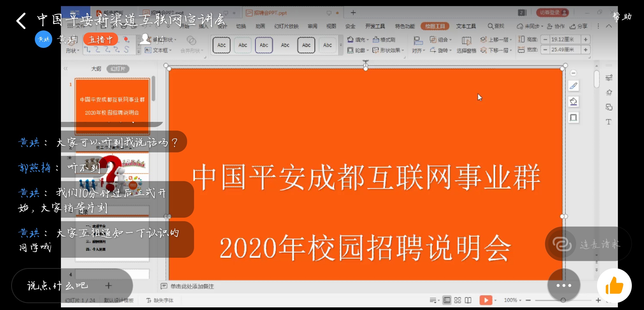Open the 形状效果 shape effects dropdown

coord(388,50)
